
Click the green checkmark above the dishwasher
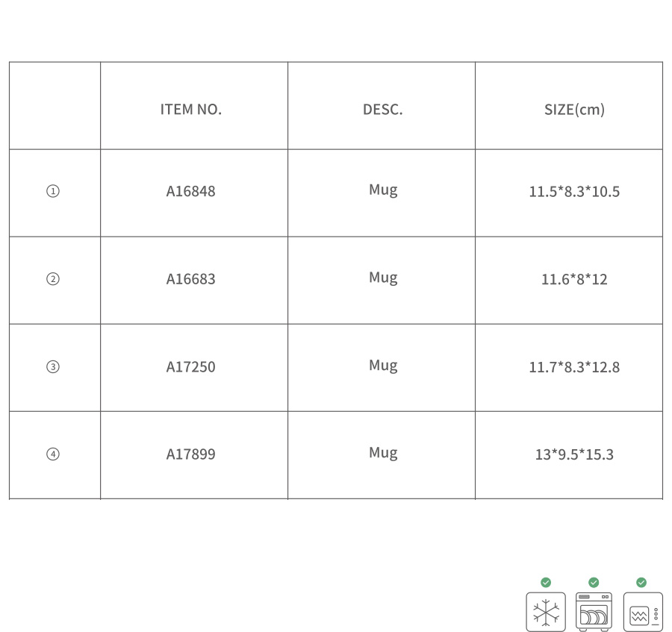click(594, 582)
